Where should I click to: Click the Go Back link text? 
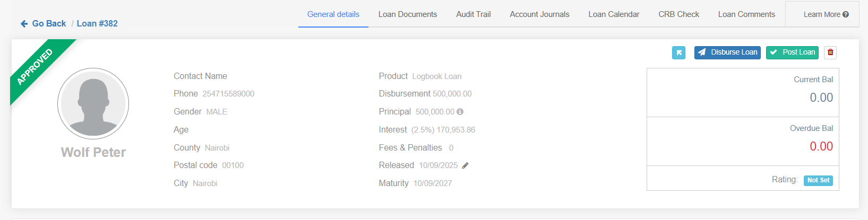pos(49,23)
